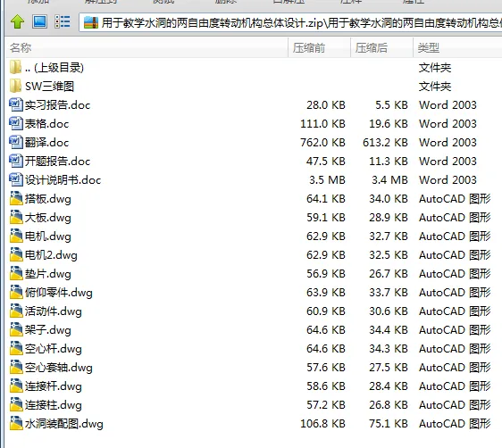The width and height of the screenshot is (502, 448).
Task: Click file name 搭板.dwg
Action: (48, 199)
